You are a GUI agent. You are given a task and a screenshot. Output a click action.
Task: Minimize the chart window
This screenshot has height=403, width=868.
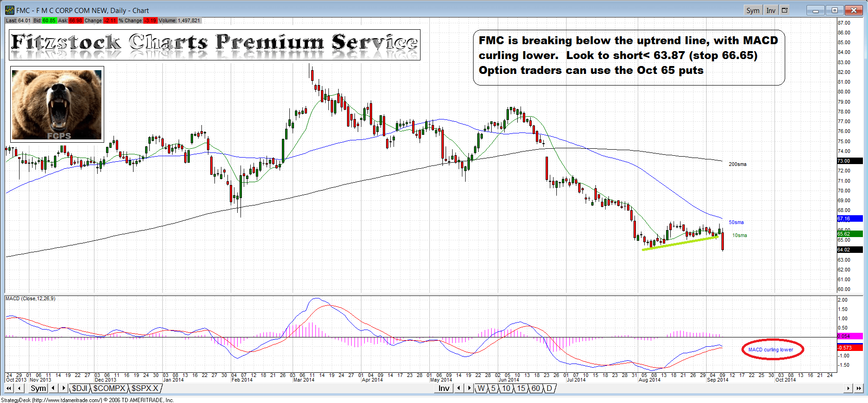coord(815,10)
